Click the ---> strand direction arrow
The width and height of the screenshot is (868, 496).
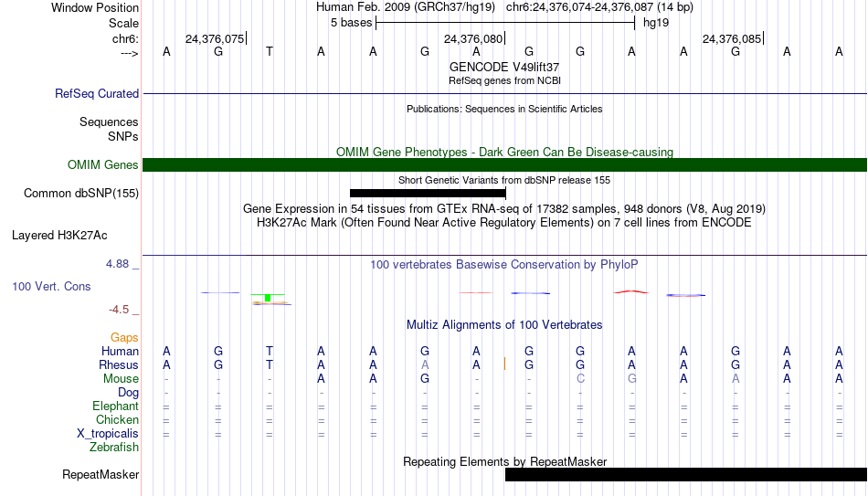(130, 53)
